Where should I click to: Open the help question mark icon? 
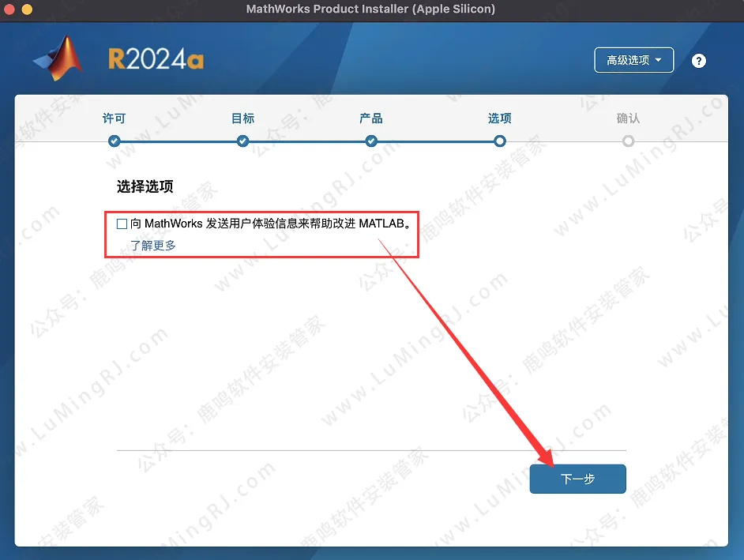pos(698,60)
